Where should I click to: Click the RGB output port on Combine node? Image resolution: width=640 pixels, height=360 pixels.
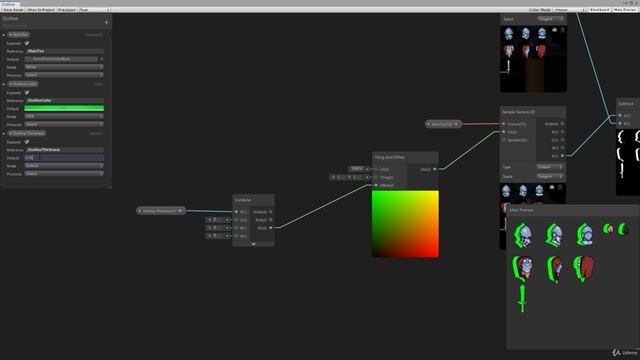(271, 220)
